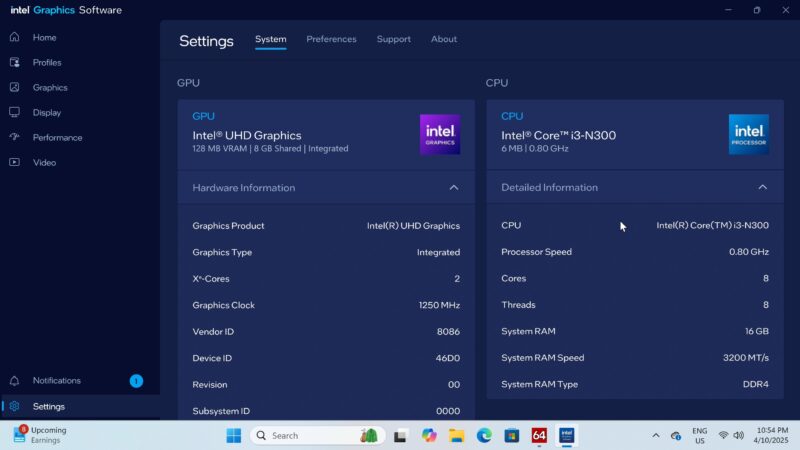Open Wi-Fi network tray icon
The height and width of the screenshot is (450, 800).
tap(723, 436)
